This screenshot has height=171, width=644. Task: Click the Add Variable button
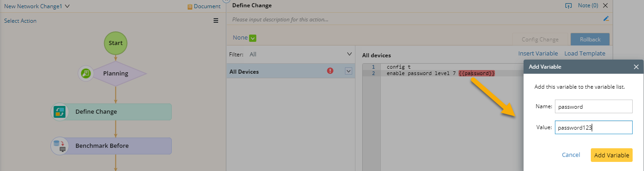tap(612, 155)
